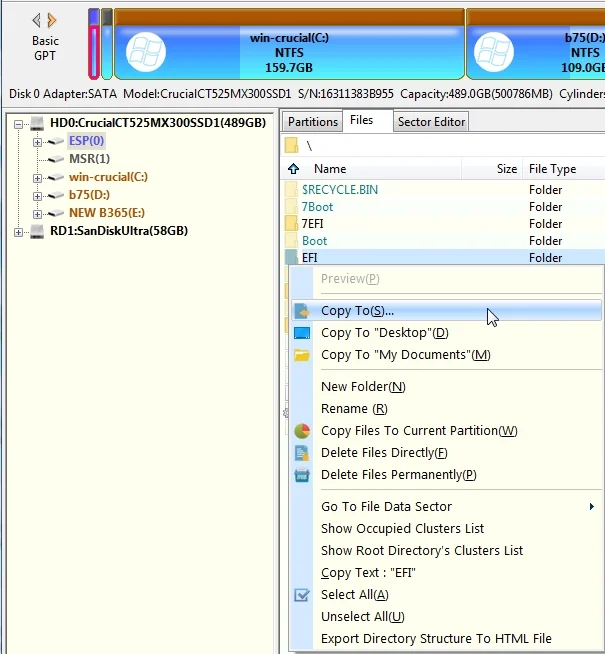Select MSR(1) partition in tree
The image size is (605, 654).
(x=89, y=158)
